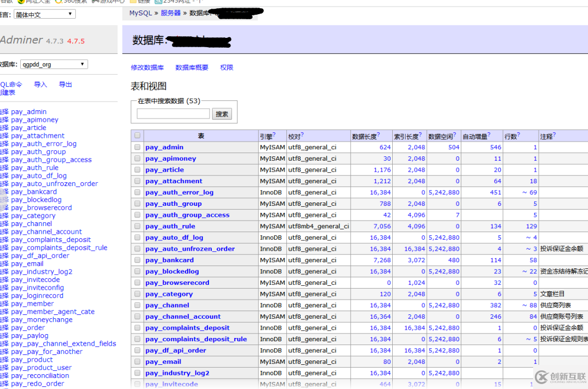
Task: Open the help mark next to 行数 header
Action: click(x=519, y=134)
